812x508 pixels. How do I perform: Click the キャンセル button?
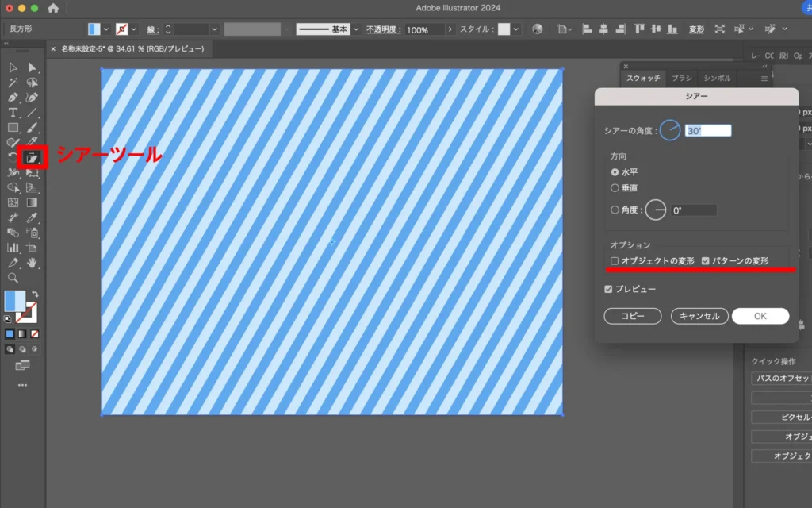699,316
